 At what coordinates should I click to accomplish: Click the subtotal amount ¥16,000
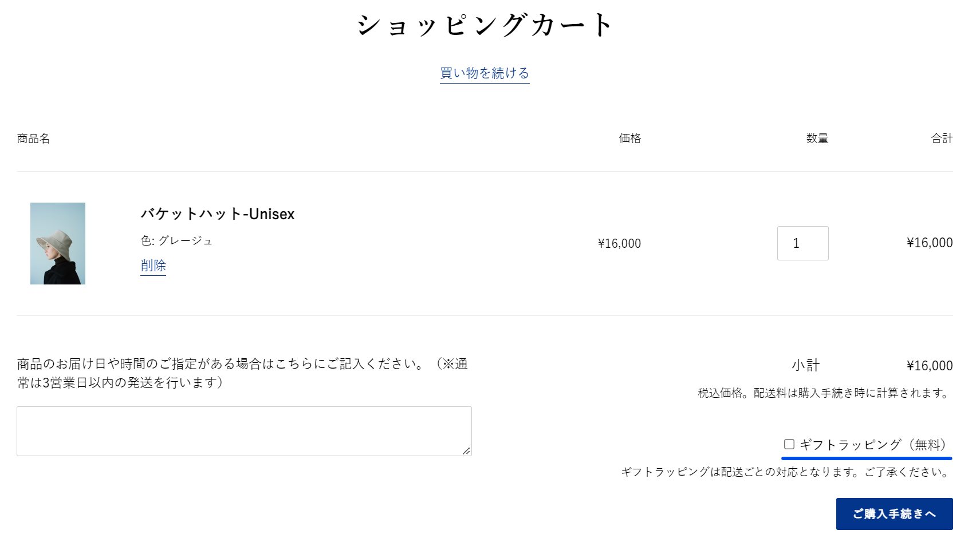tap(930, 366)
